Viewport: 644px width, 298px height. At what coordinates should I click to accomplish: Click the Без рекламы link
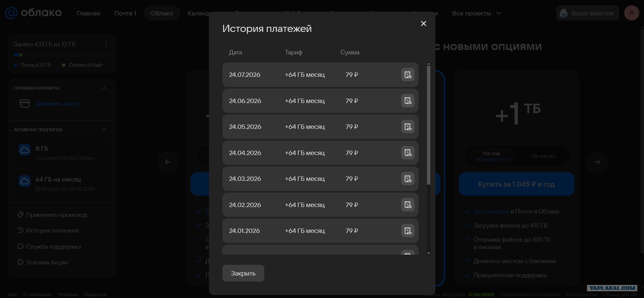click(491, 211)
